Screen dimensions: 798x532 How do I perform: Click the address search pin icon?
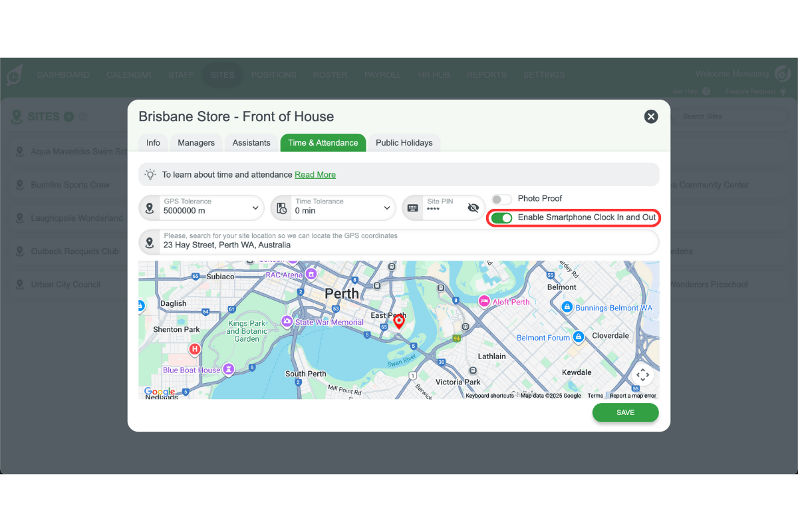coord(150,242)
